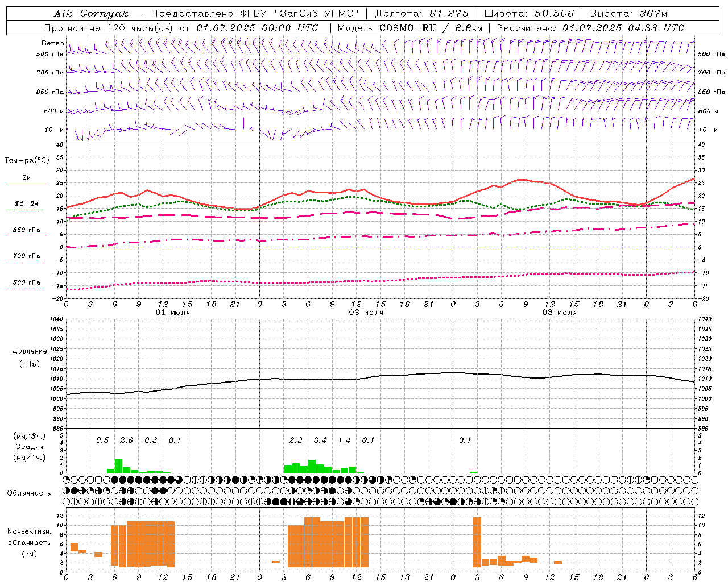Click the 3-hour precipitation value 2.6
728x582 pixels.
[126, 440]
